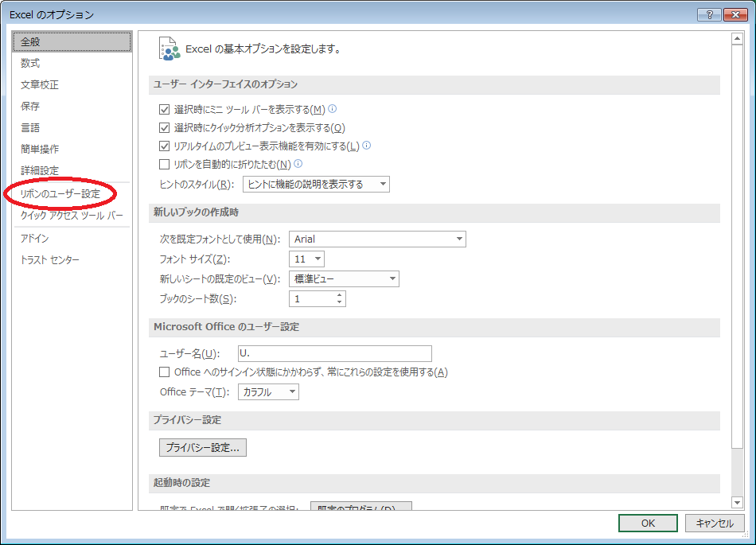This screenshot has width=756, height=545.
Task: Expand default font Arial dropdown
Action: tap(377, 239)
